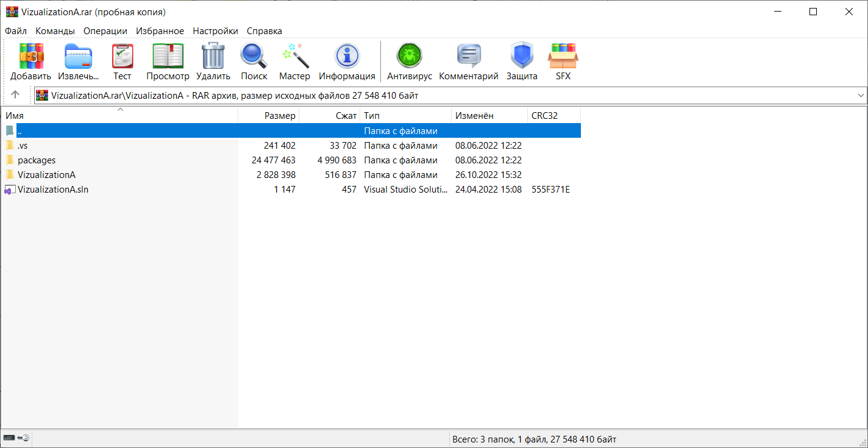Open the Избранное menu
Viewport: 868px width, 448px height.
coord(160,31)
